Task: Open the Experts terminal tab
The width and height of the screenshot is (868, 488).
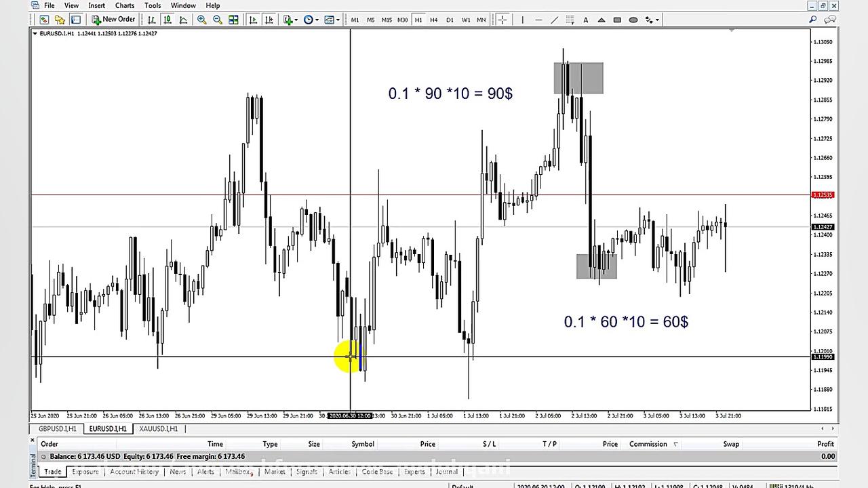Action: pyautogui.click(x=414, y=472)
